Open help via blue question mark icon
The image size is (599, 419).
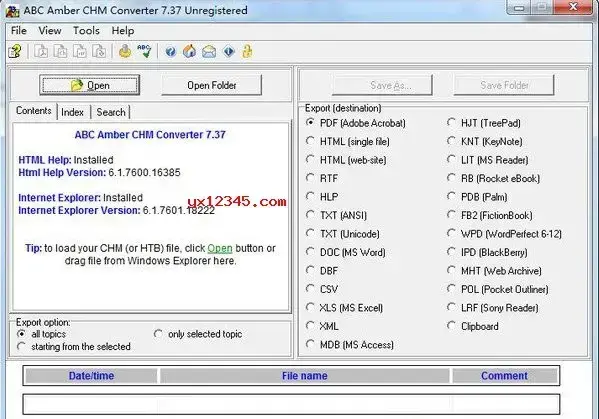171,52
